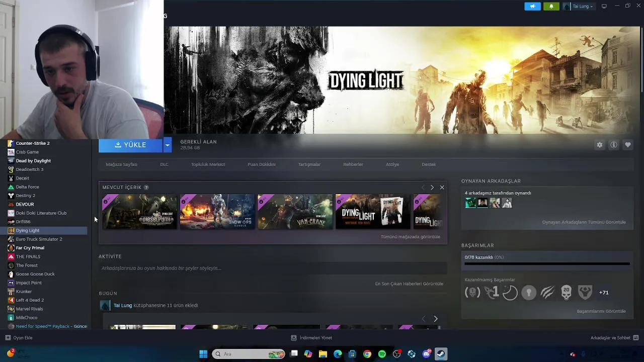
Task: Open the Dieselpunk DLC thumbnail
Action: coord(140,212)
